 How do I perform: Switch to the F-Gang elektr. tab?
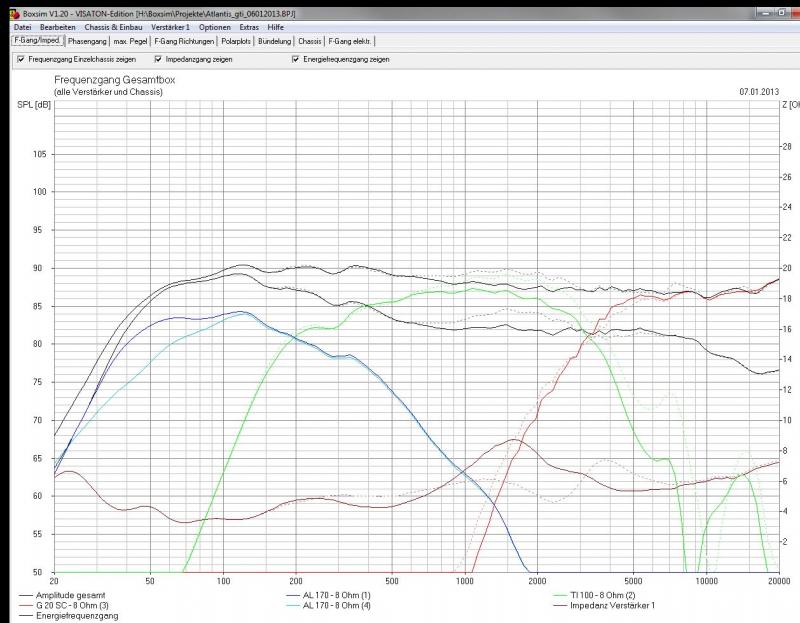point(349,41)
